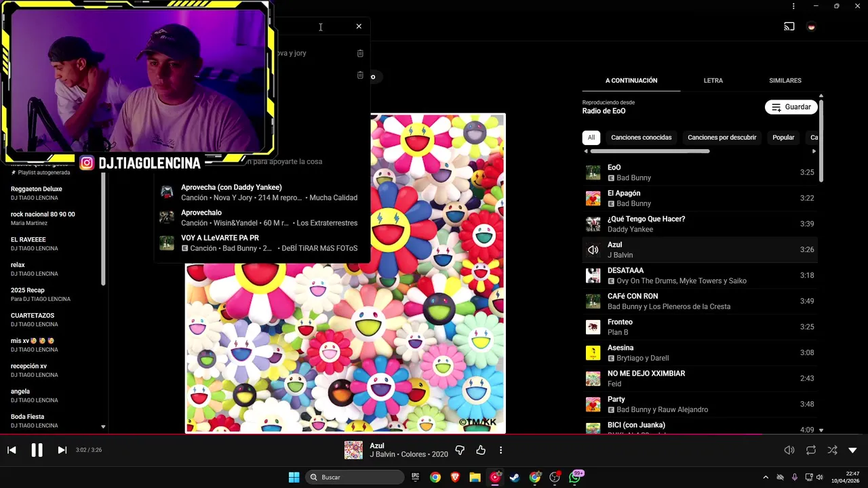Open Epic Games from the taskbar
868x488 pixels.
(416, 477)
